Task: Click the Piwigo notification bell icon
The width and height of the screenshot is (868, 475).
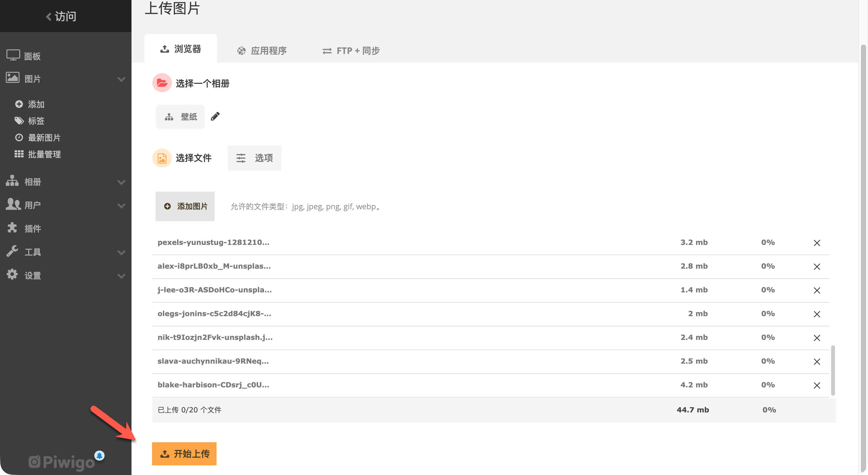Action: pos(99,455)
